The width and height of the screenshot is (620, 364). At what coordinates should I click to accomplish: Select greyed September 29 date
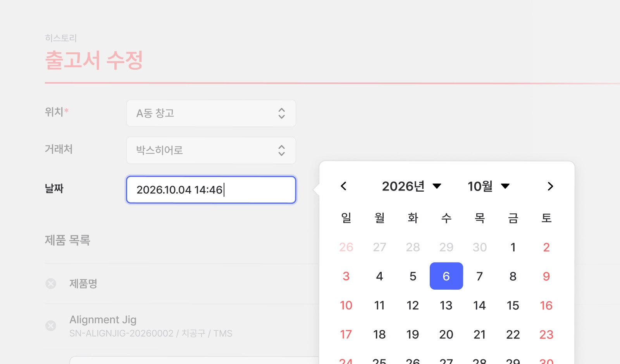pyautogui.click(x=446, y=247)
